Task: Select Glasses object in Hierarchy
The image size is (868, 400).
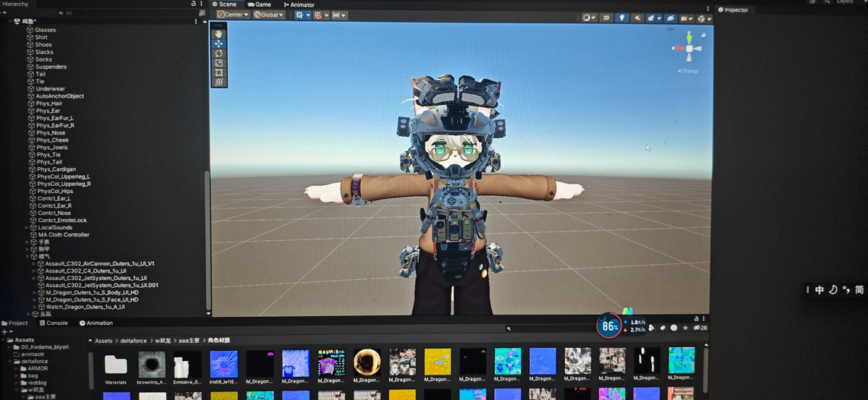Action: pyautogui.click(x=45, y=30)
